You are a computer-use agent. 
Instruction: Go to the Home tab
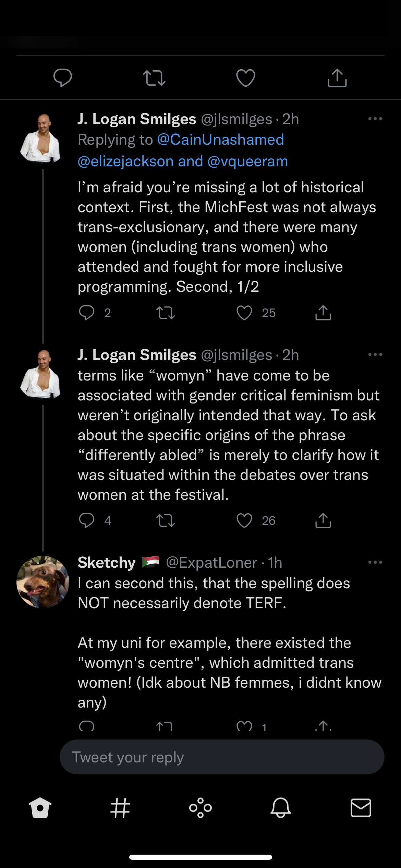pos(40,808)
